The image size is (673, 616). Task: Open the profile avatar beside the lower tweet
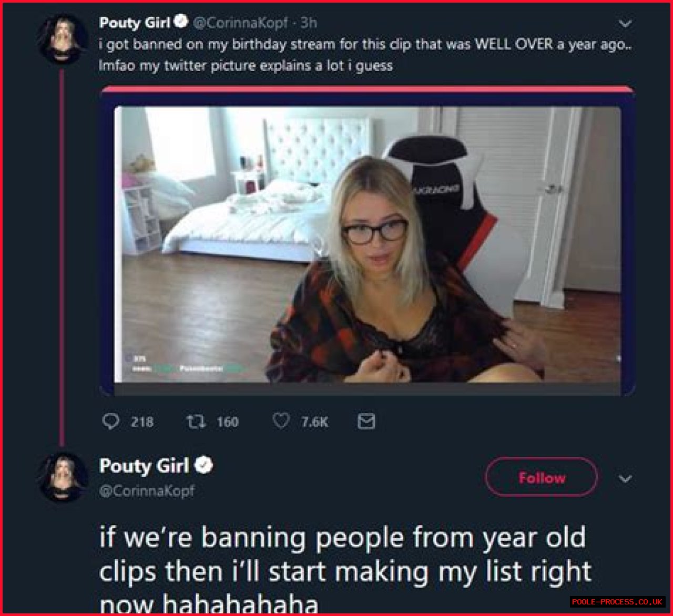63,477
